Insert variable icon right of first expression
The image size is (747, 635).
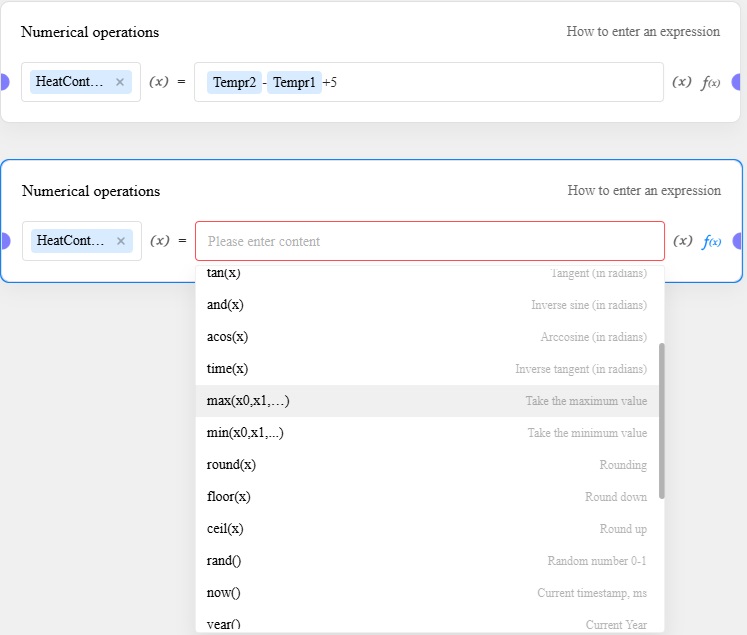[x=682, y=82]
